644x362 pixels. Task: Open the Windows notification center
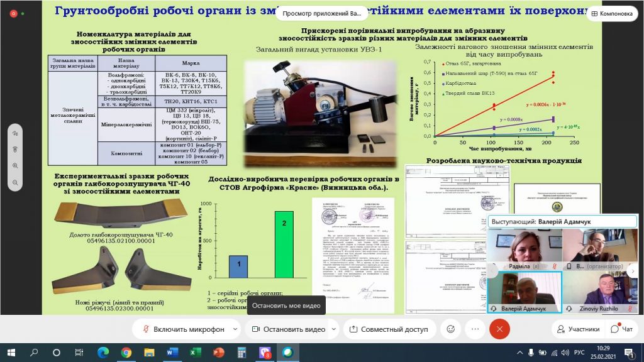click(630, 353)
